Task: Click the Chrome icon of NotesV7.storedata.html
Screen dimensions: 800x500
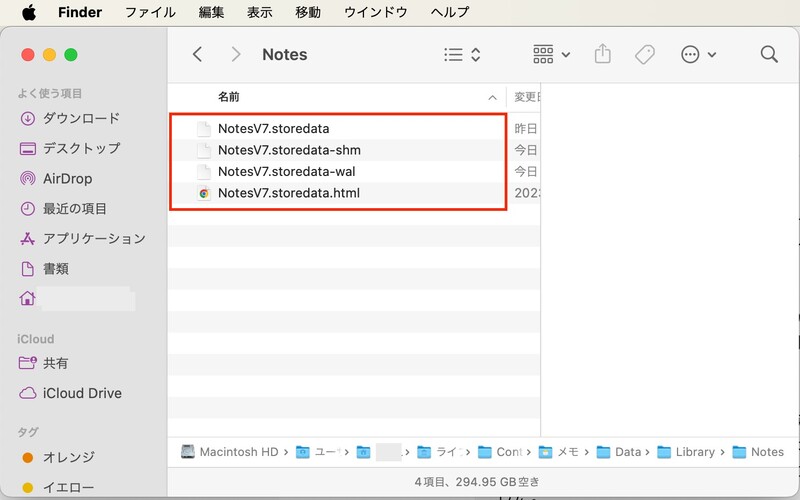Action: (x=204, y=193)
